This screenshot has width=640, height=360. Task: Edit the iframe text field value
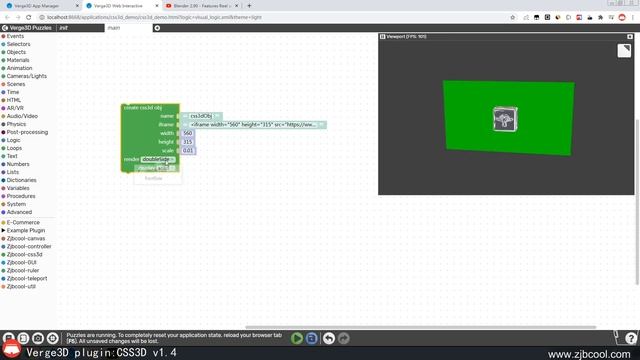click(x=253, y=124)
